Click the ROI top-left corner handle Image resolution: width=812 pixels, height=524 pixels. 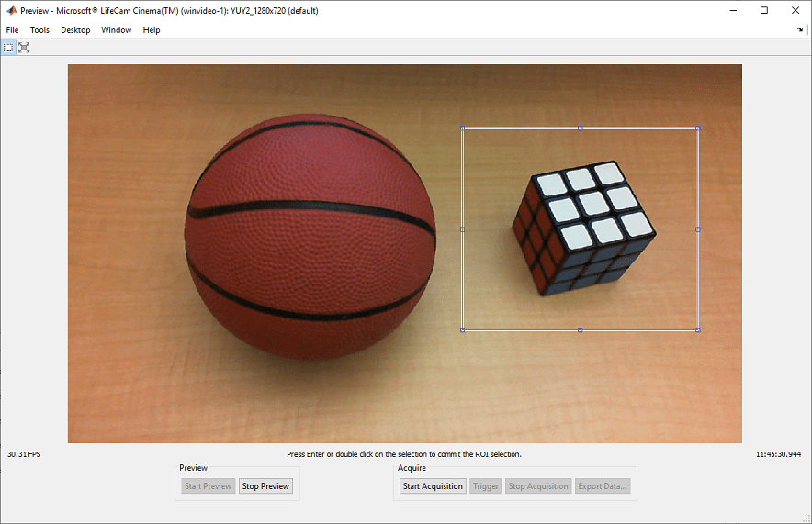[462, 128]
